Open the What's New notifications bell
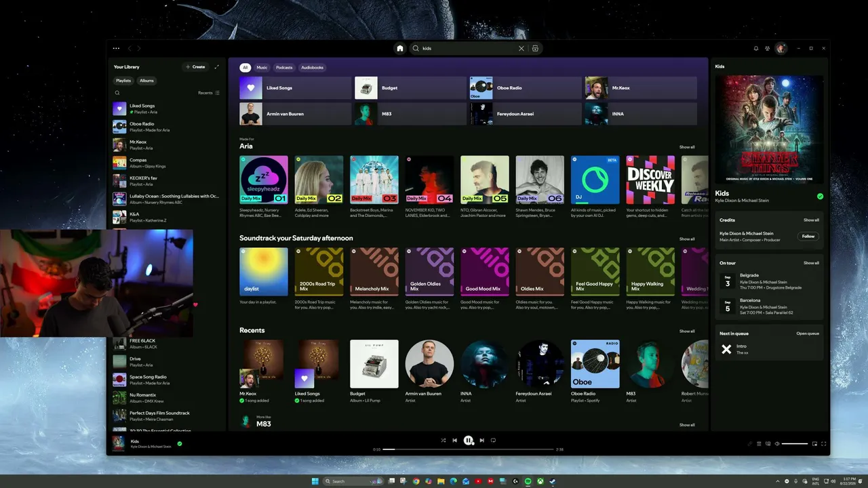This screenshot has height=488, width=868. [756, 48]
